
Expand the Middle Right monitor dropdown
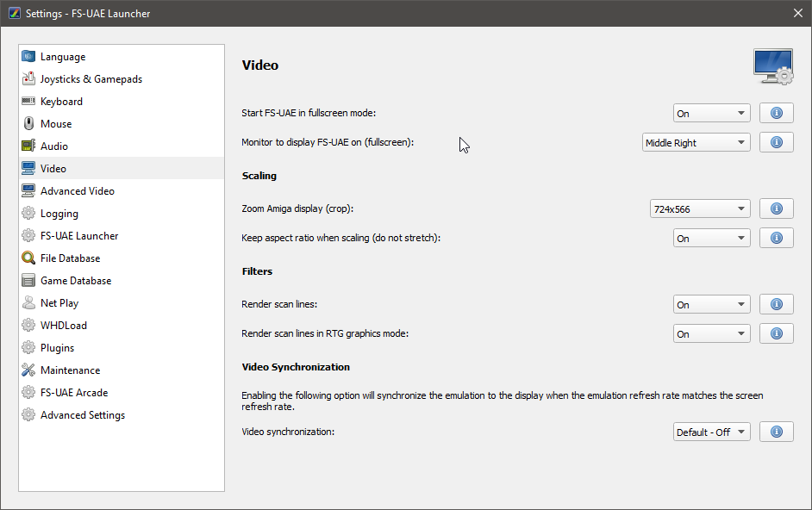[696, 143]
